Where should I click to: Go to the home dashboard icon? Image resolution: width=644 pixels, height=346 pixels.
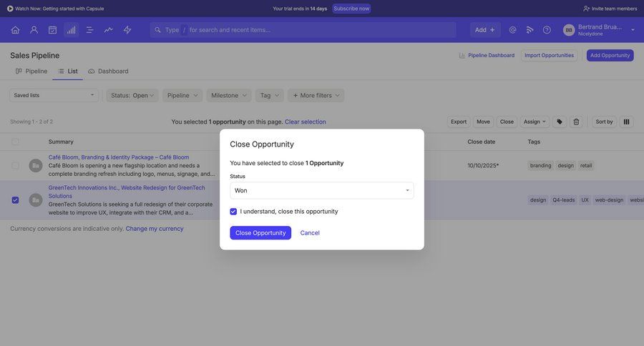(x=15, y=30)
